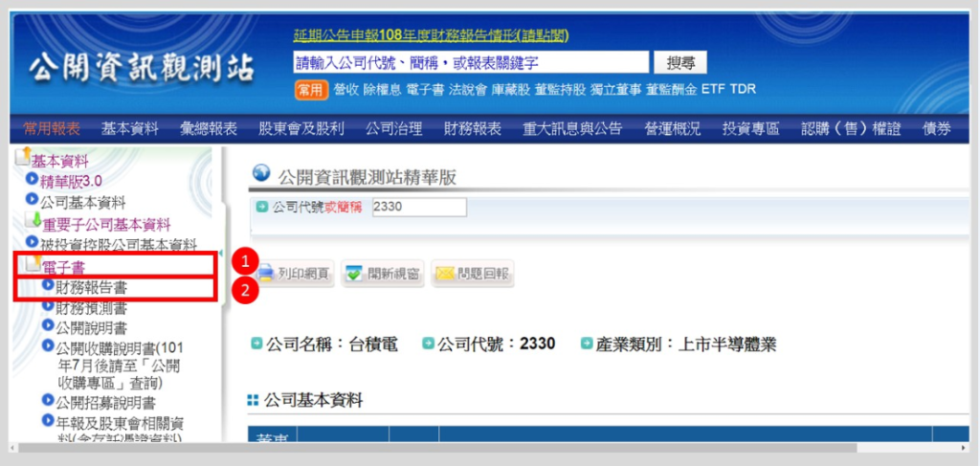The height and width of the screenshot is (466, 980).
Task: Click the bullet icon before 公開說明書
Action: [48, 324]
